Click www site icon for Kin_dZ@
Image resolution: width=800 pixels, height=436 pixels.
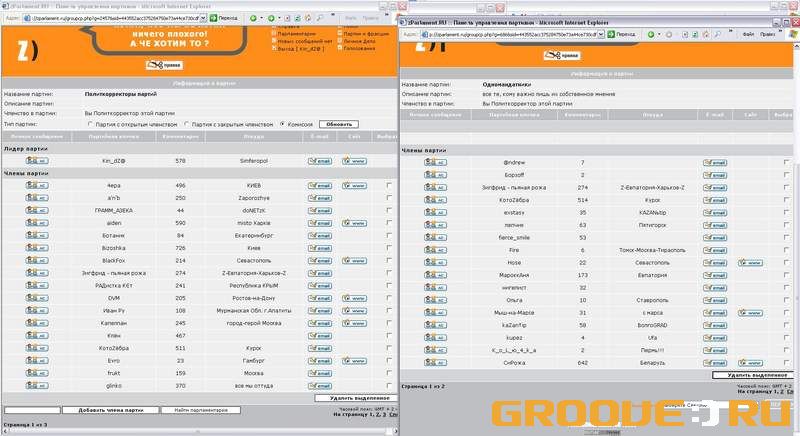click(x=353, y=160)
